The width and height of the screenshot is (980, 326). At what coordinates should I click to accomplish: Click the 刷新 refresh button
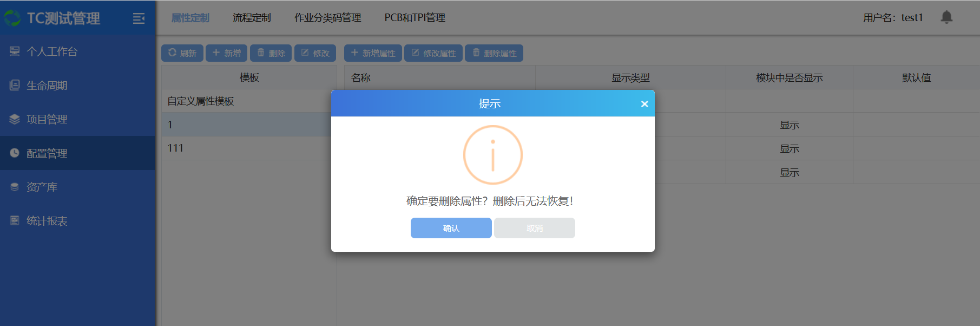[182, 53]
